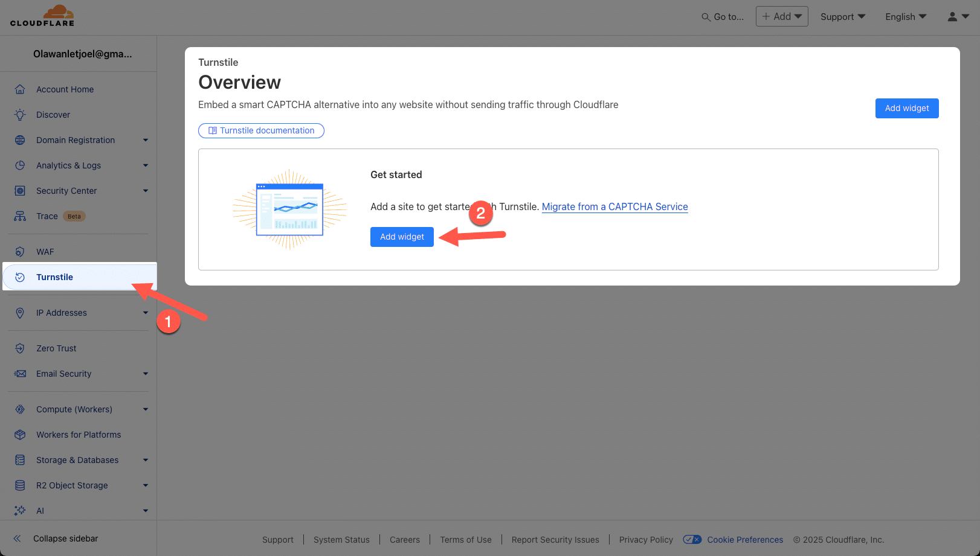The height and width of the screenshot is (556, 980).
Task: Click the AI sparkle icon in sidebar
Action: (20, 510)
